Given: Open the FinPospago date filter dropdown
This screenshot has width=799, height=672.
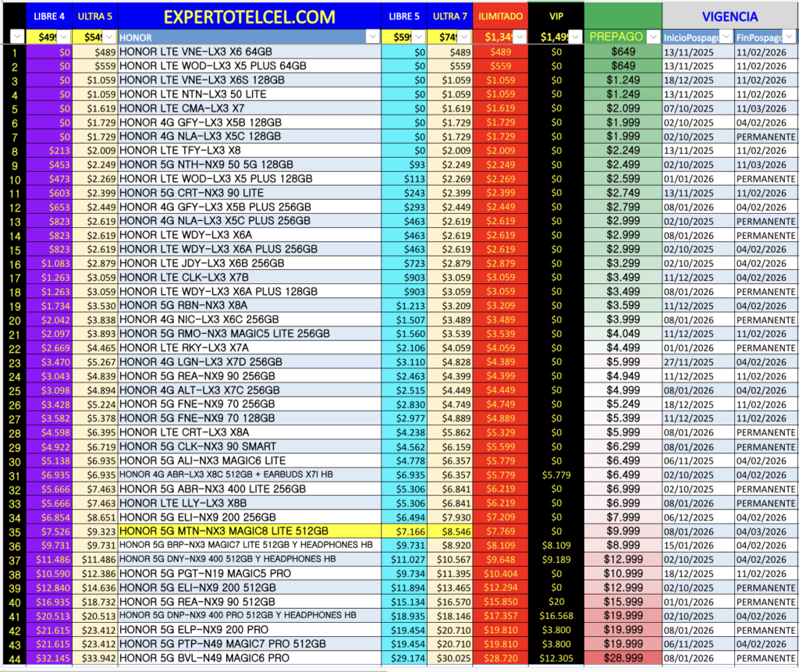Looking at the screenshot, I should coord(790,37).
